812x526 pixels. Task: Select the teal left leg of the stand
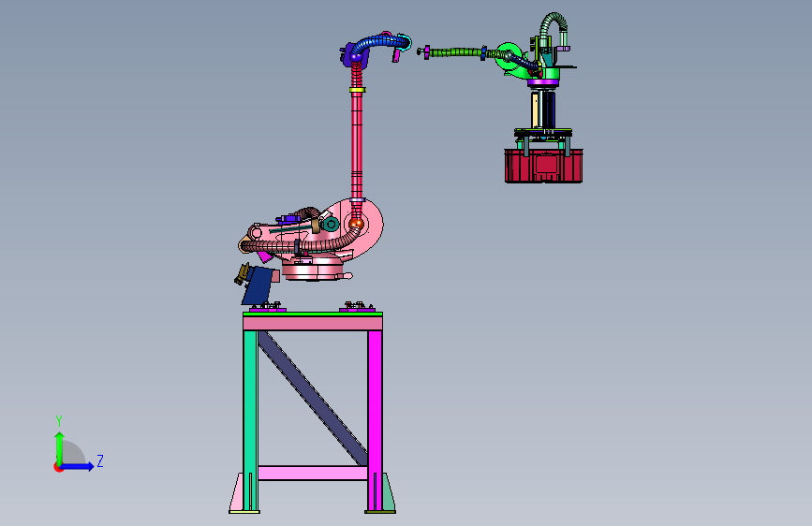click(x=250, y=419)
